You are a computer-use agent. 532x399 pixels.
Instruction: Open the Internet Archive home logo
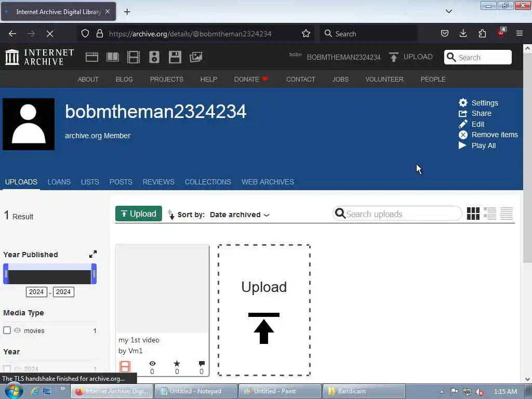(39, 57)
